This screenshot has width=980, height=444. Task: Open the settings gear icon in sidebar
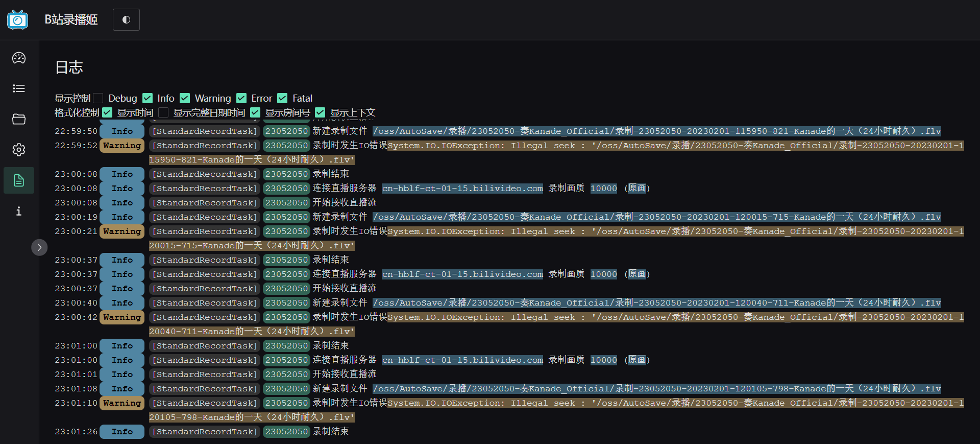pos(19,150)
